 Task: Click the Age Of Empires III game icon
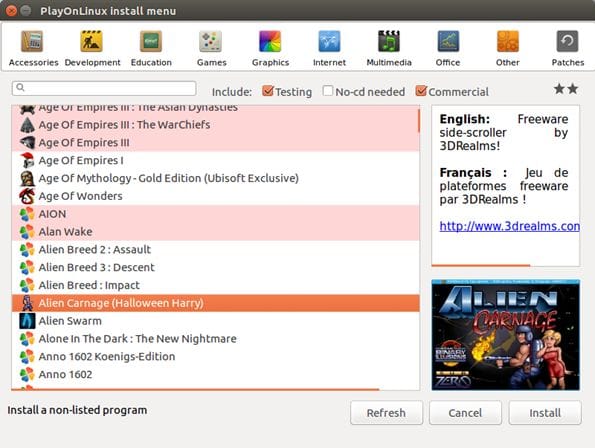click(27, 143)
